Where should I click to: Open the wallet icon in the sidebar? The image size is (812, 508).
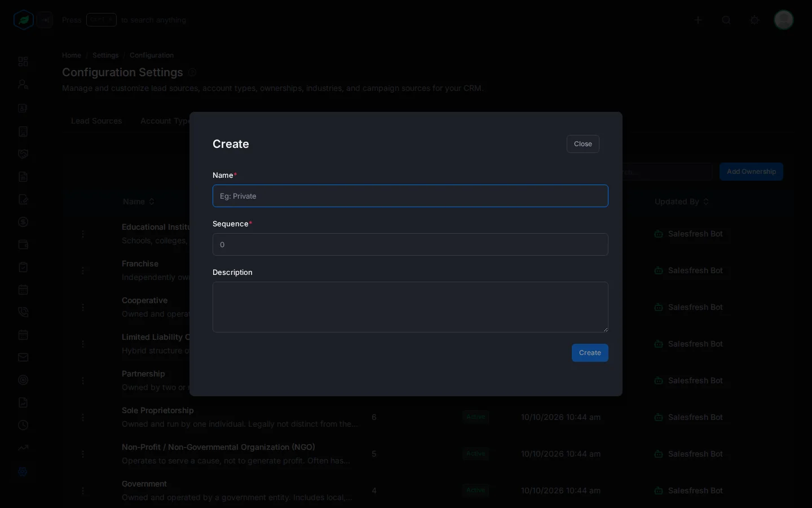pyautogui.click(x=23, y=244)
